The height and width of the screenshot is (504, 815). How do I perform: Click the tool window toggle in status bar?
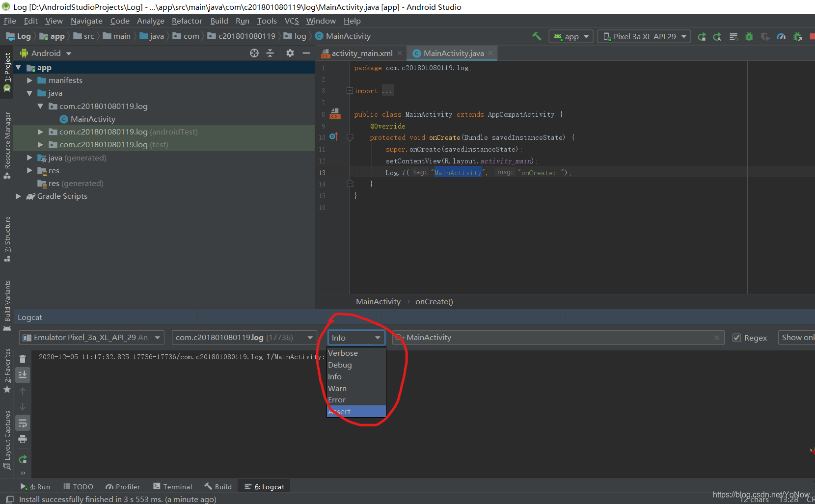point(9,499)
